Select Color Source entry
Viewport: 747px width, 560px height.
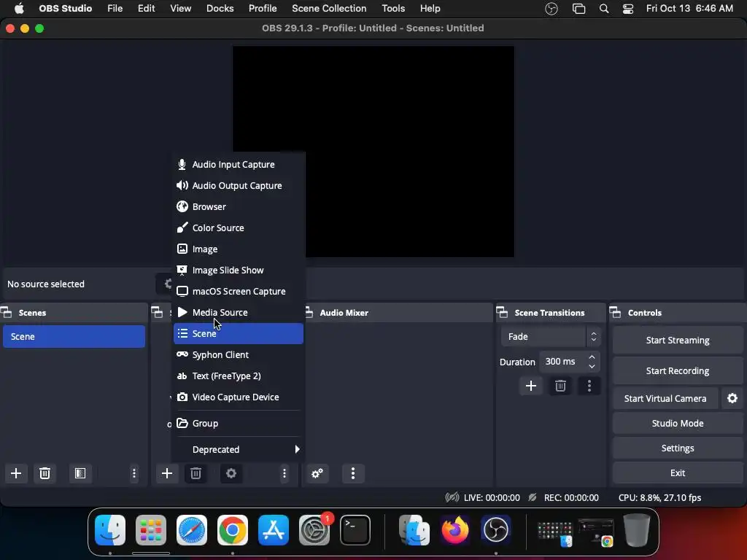tap(239, 227)
